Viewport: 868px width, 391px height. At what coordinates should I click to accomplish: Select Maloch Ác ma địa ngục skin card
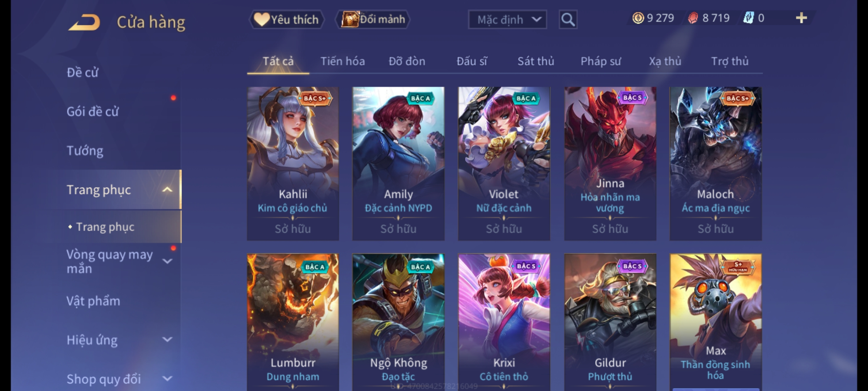click(x=716, y=164)
